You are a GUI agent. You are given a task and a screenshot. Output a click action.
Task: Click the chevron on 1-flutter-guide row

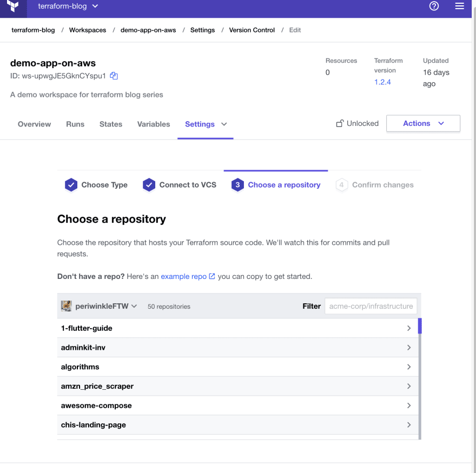[x=409, y=328]
